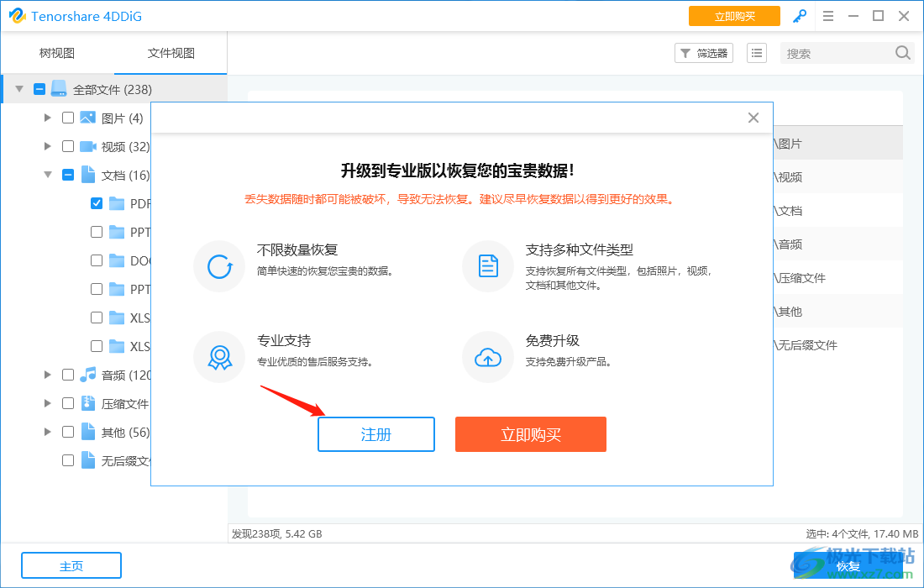Image resolution: width=924 pixels, height=588 pixels.
Task: Expand the 压缩文件 tree node
Action: [48, 403]
